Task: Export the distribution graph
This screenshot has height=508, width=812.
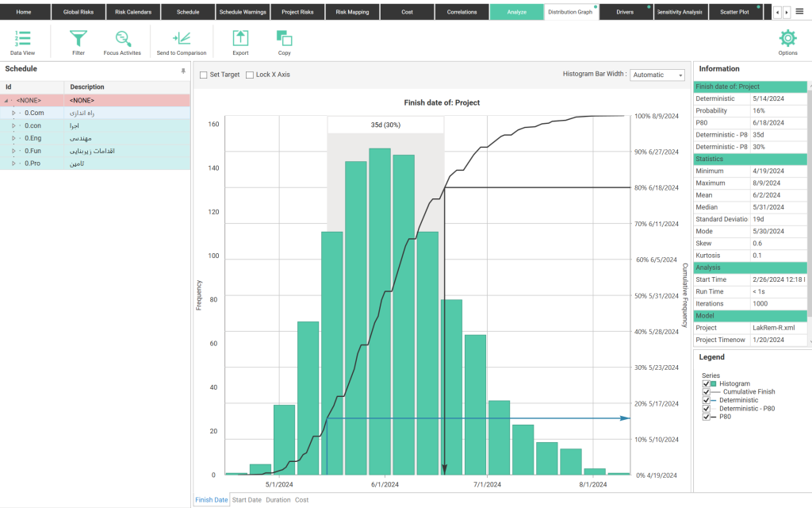Action: point(240,40)
